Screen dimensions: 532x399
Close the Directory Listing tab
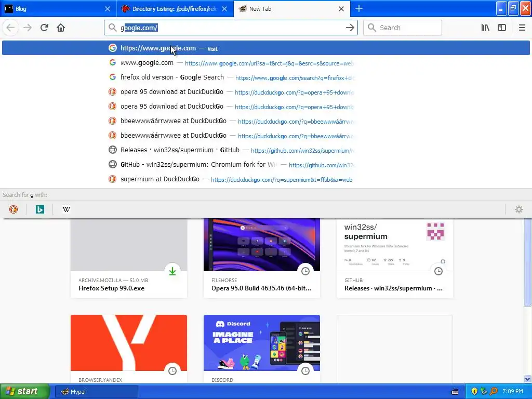point(224,9)
